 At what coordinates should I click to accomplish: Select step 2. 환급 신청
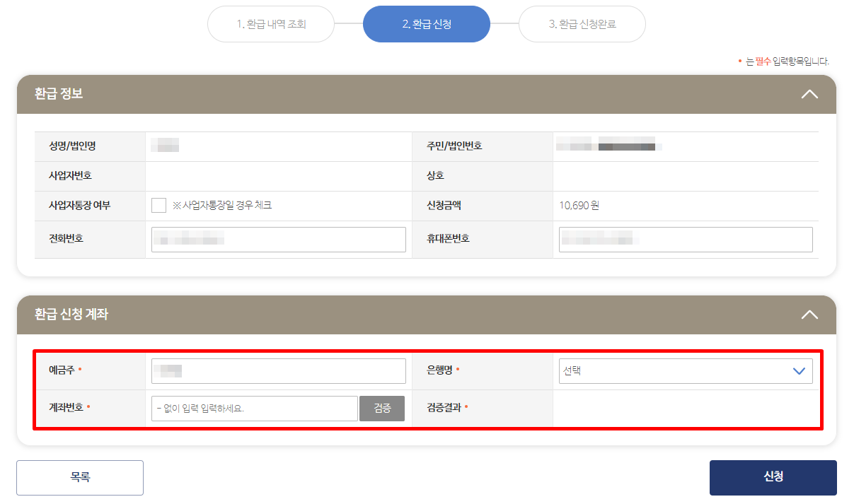[427, 24]
